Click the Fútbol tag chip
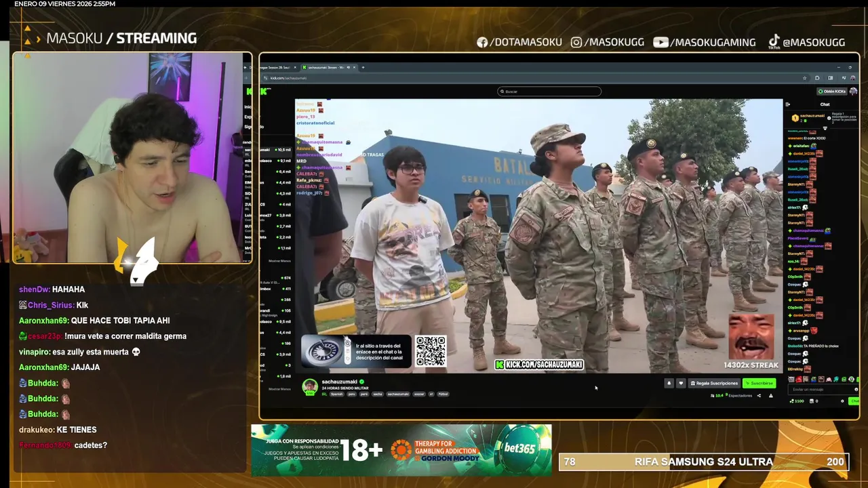Viewport: 868px width, 488px height. coord(443,394)
